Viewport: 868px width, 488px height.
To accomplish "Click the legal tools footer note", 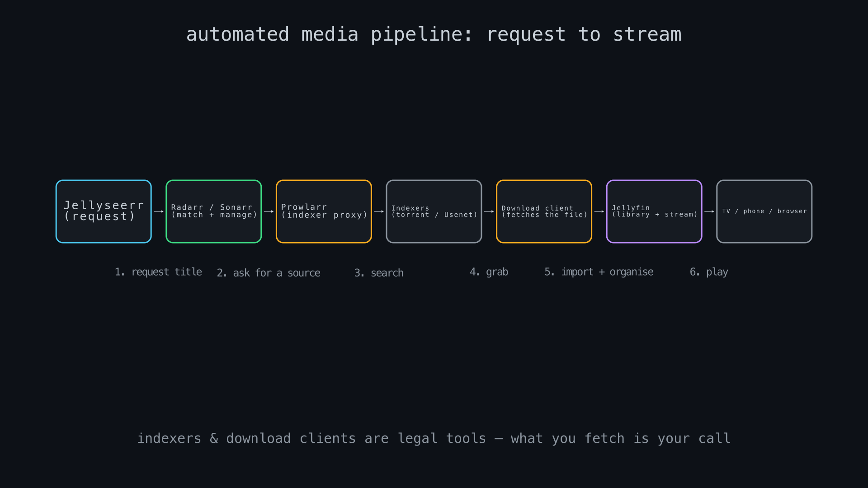I will pyautogui.click(x=434, y=438).
